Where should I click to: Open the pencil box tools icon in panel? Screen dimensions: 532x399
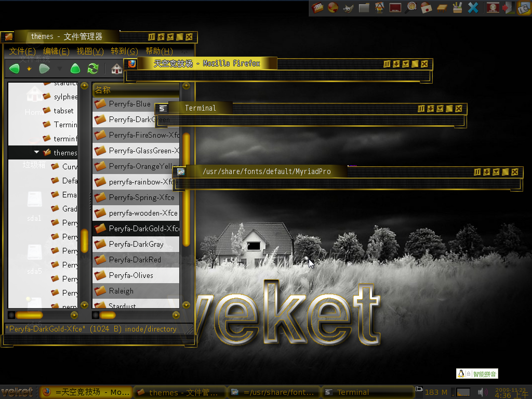pyautogui.click(x=457, y=7)
